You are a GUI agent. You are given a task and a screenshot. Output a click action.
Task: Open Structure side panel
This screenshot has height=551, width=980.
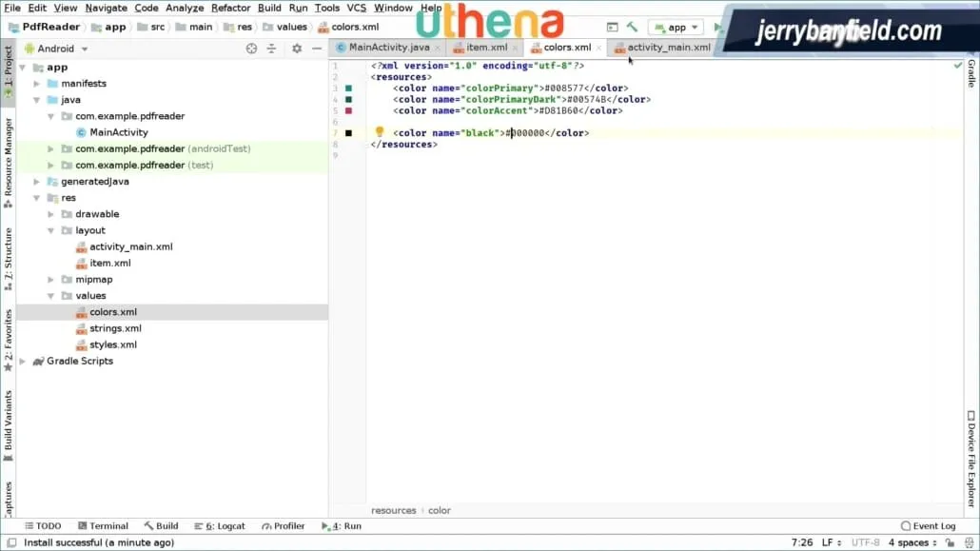9,258
